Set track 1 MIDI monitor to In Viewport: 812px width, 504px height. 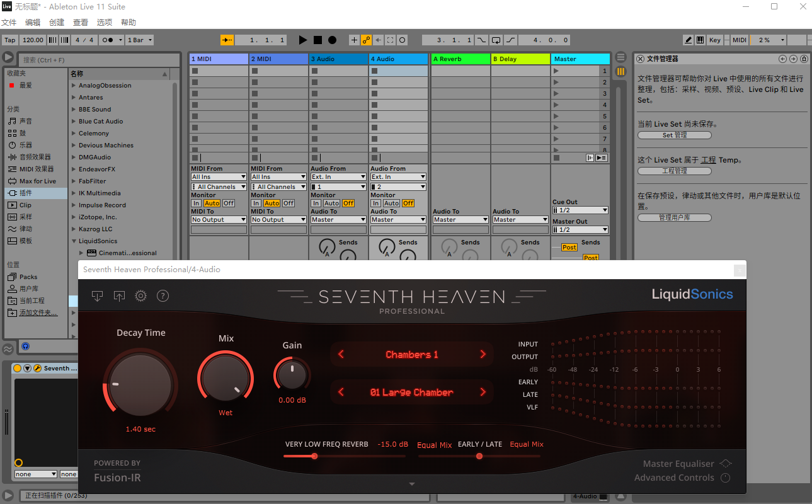tap(196, 203)
